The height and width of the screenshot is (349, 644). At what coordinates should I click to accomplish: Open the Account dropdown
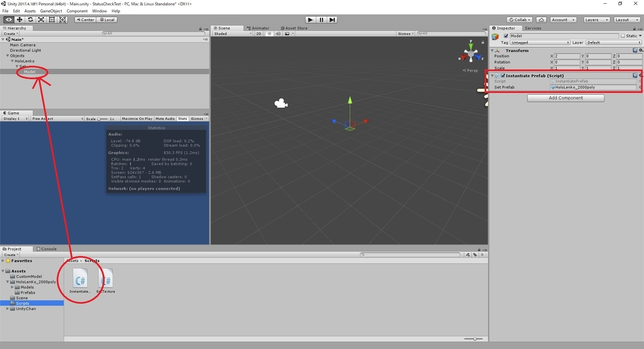pos(562,20)
